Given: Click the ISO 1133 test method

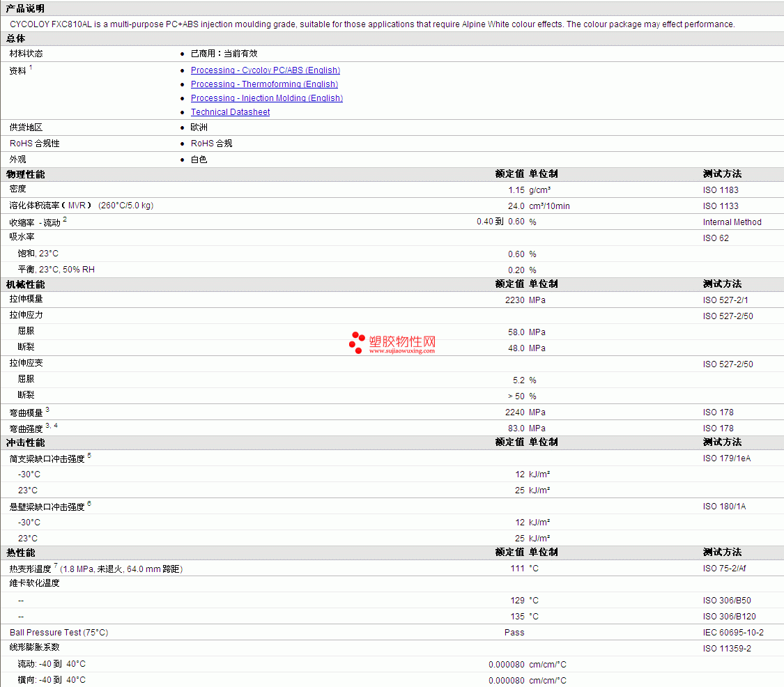Looking at the screenshot, I should coord(721,206).
